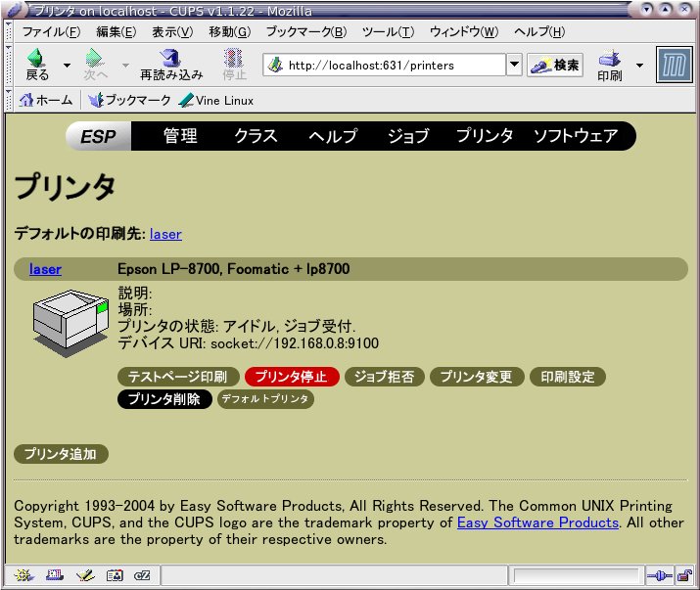Open the URL history dropdown arrow
The width and height of the screenshot is (700, 590).
pyautogui.click(x=514, y=66)
